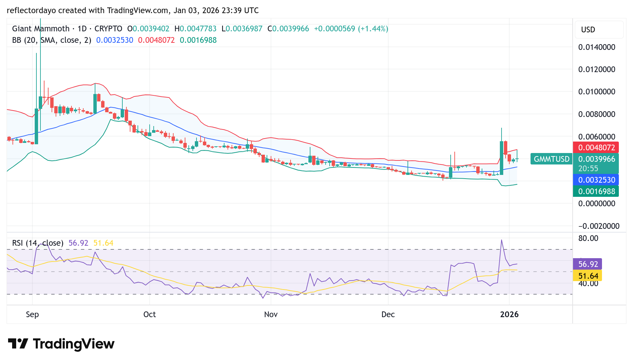Click the Dec time axis label

click(x=388, y=314)
